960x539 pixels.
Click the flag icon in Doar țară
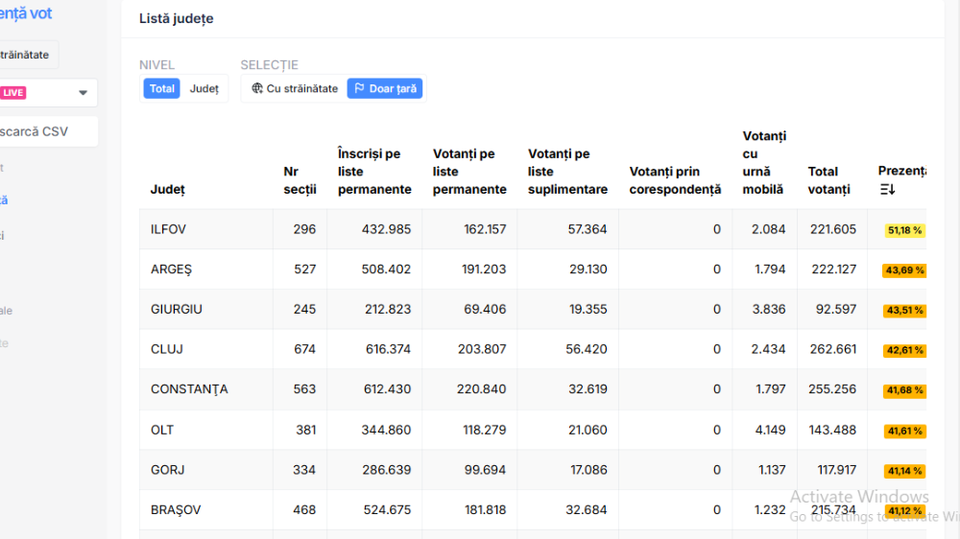[x=359, y=89]
